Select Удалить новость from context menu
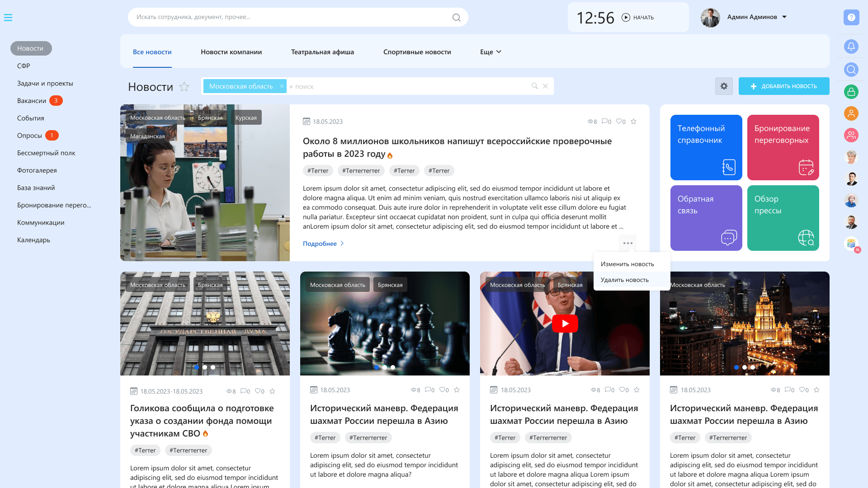This screenshot has width=868, height=488. click(624, 280)
